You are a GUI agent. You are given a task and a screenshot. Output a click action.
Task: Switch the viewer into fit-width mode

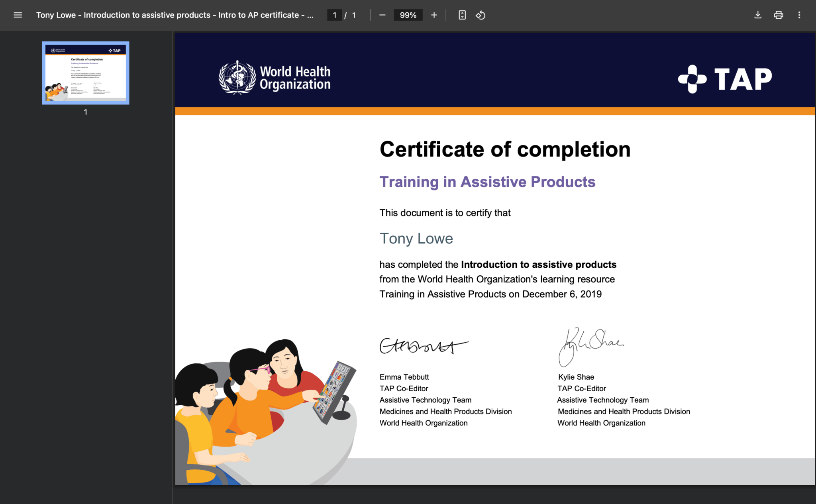pos(461,15)
